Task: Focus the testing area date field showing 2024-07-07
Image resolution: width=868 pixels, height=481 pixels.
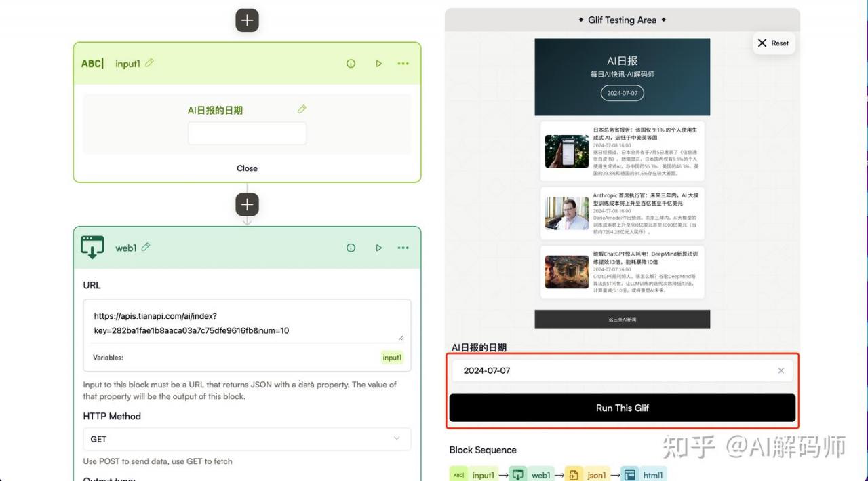Action: pyautogui.click(x=623, y=370)
